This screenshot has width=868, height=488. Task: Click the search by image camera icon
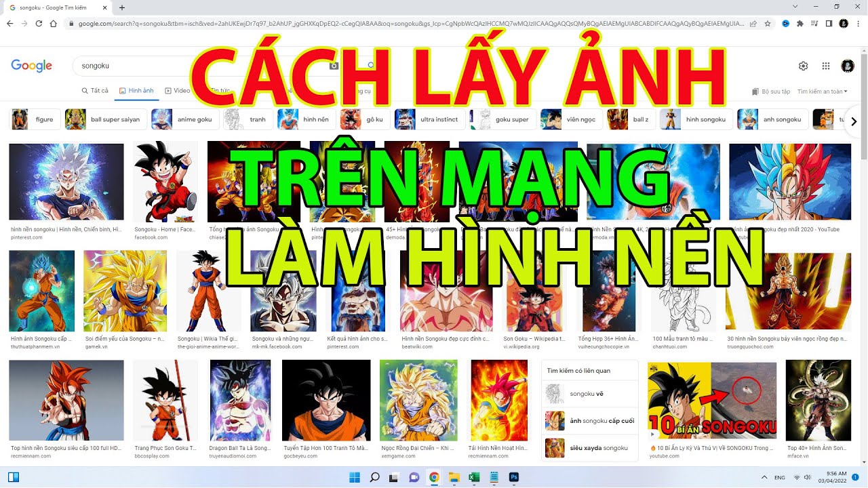(334, 66)
